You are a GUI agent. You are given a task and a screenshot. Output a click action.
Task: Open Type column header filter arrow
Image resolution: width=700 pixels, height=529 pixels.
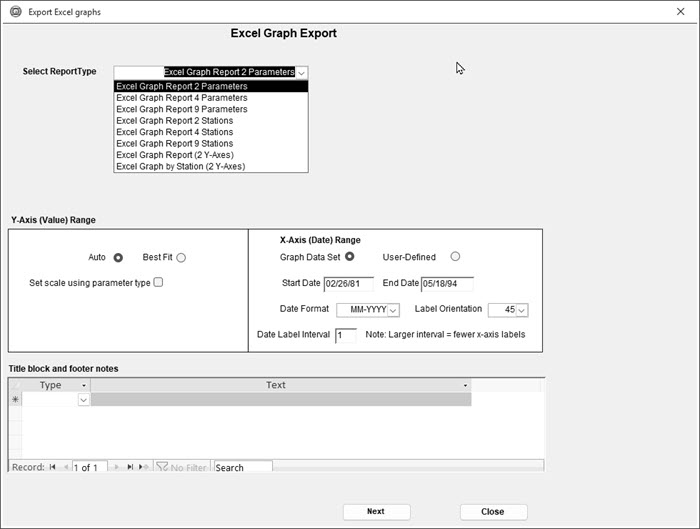click(x=83, y=385)
